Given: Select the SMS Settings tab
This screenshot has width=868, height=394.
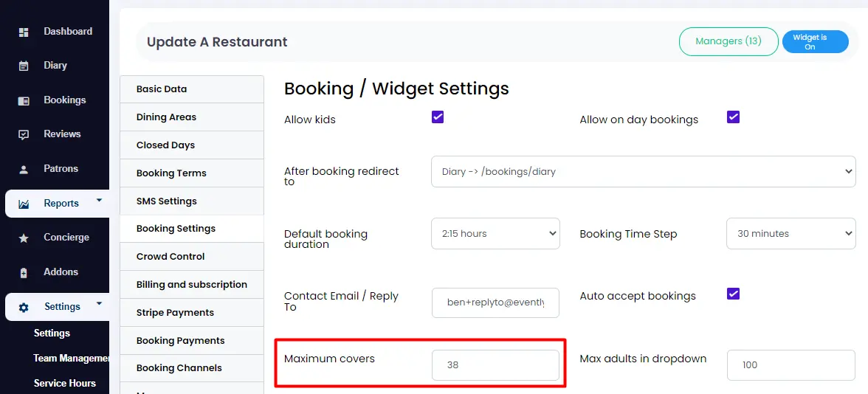Looking at the screenshot, I should 192,201.
